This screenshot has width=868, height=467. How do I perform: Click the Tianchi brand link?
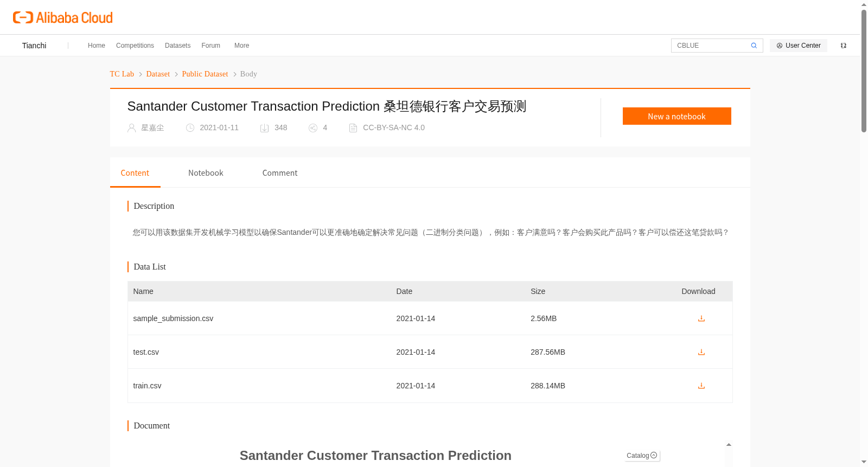pyautogui.click(x=34, y=46)
